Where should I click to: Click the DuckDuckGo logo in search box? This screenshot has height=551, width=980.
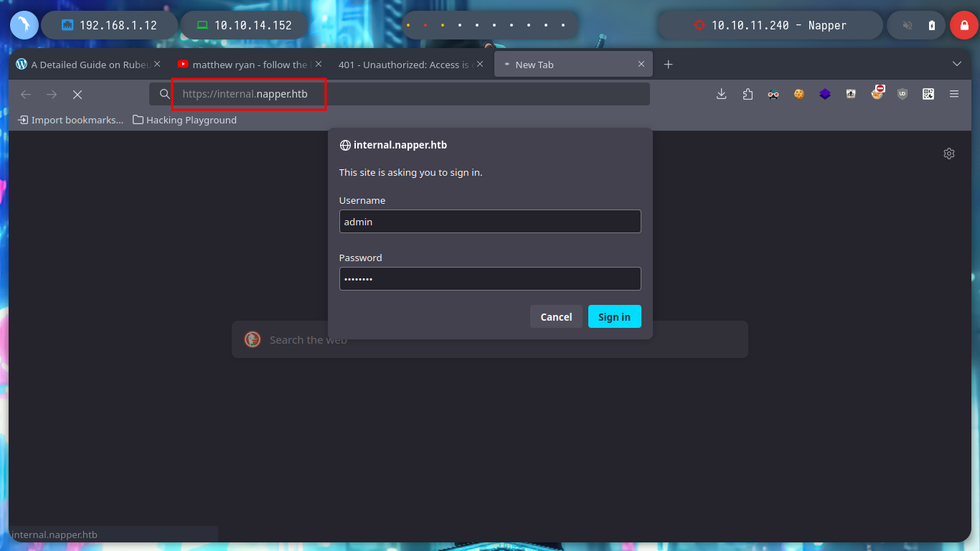click(253, 339)
